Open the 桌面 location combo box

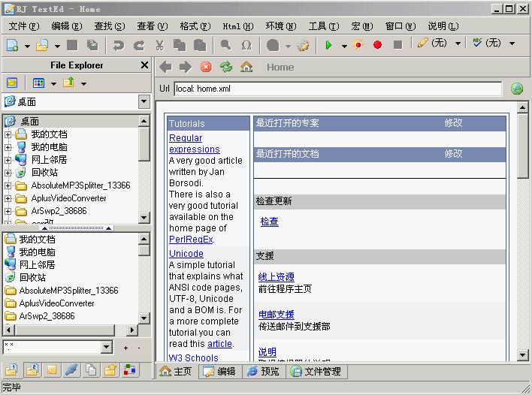point(144,101)
